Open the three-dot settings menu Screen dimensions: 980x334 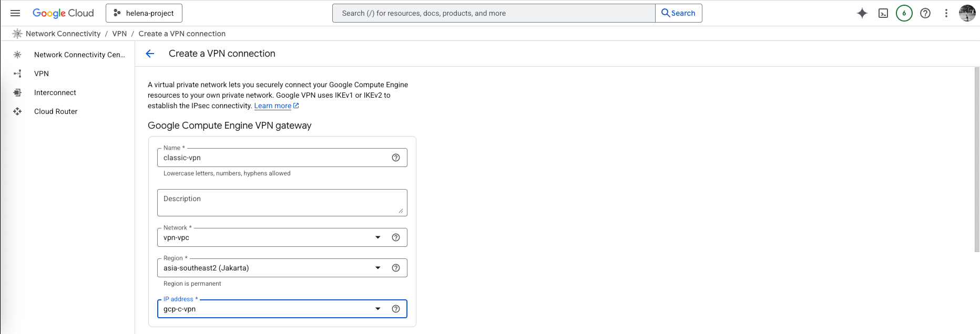[946, 13]
